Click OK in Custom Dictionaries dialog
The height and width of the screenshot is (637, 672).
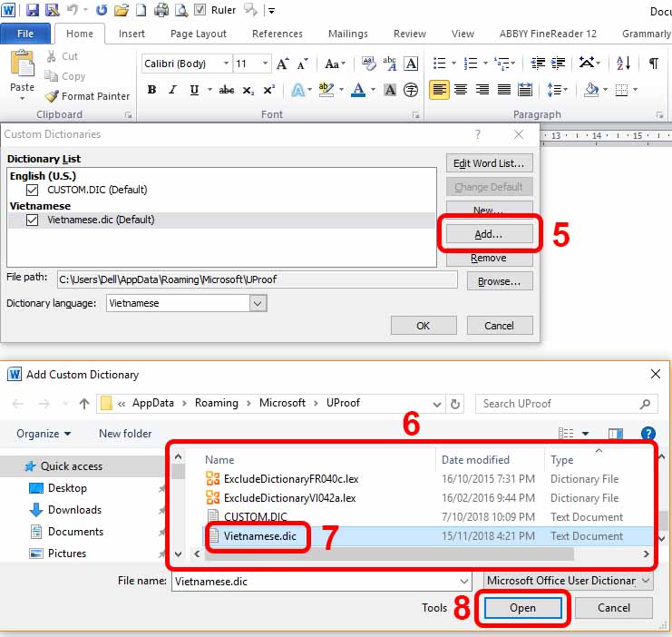coord(424,326)
